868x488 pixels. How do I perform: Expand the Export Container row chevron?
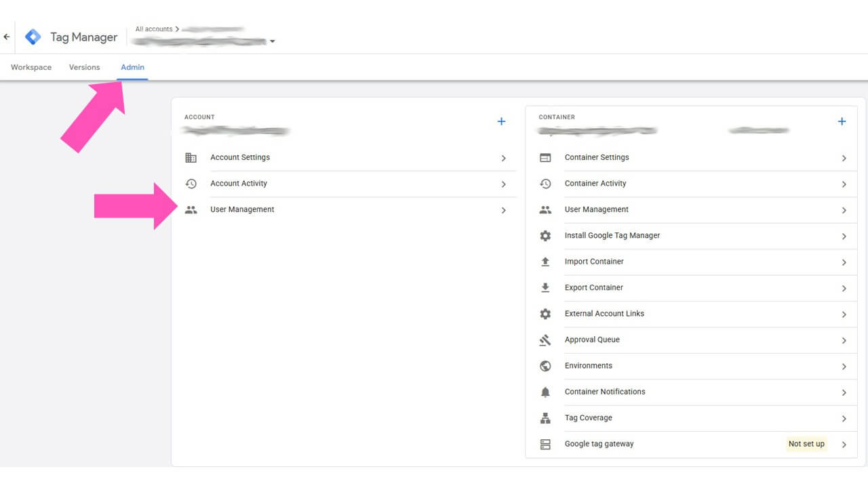844,289
